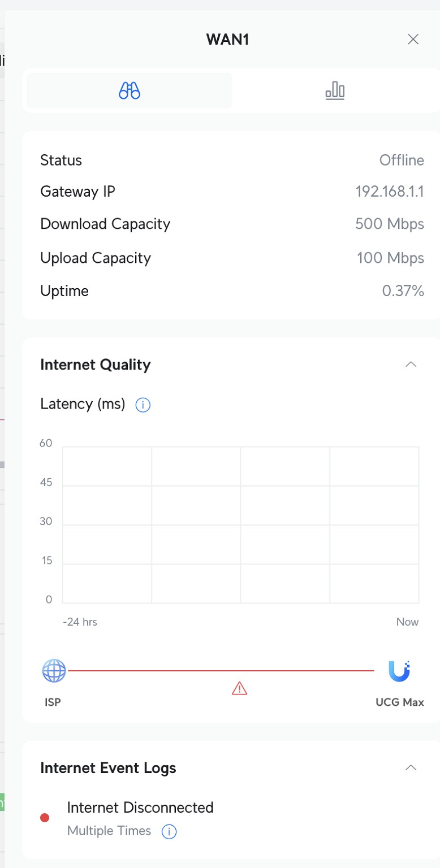Click the info icon beside Multiple Times

(x=169, y=831)
